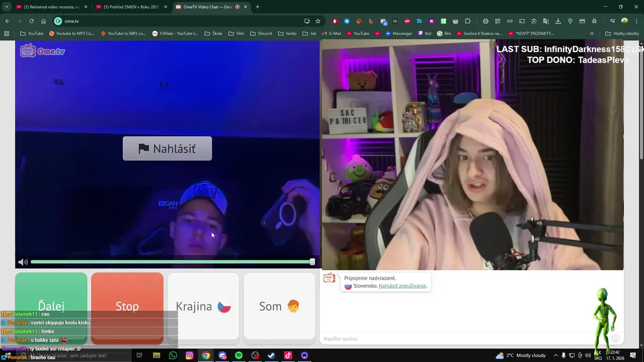Open the browser home page

click(43, 21)
